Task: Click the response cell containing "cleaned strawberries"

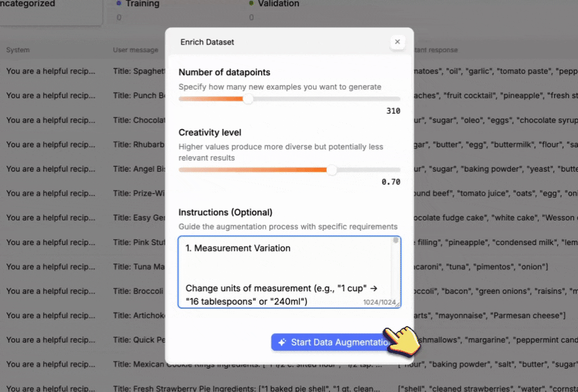Action: [x=488, y=388]
